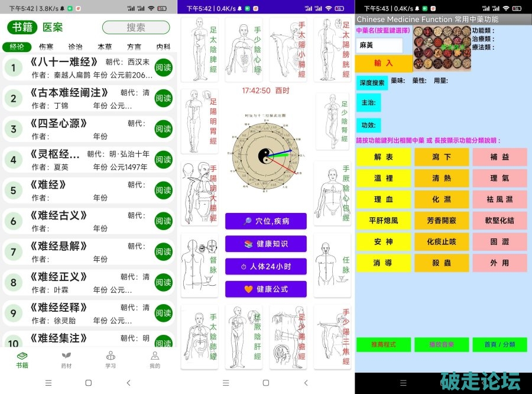This screenshot has height=394, width=532.
Task: Switch to 医案 top section
Action: pos(53,27)
